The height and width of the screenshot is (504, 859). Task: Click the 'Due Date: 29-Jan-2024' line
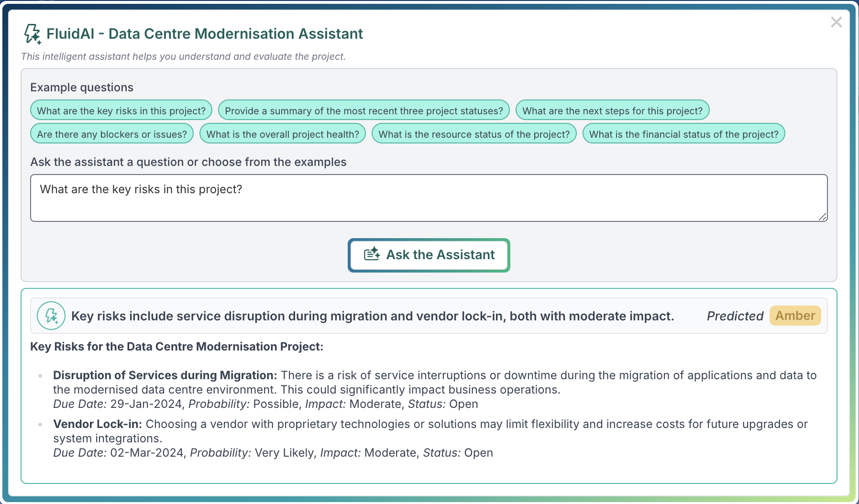(x=265, y=404)
